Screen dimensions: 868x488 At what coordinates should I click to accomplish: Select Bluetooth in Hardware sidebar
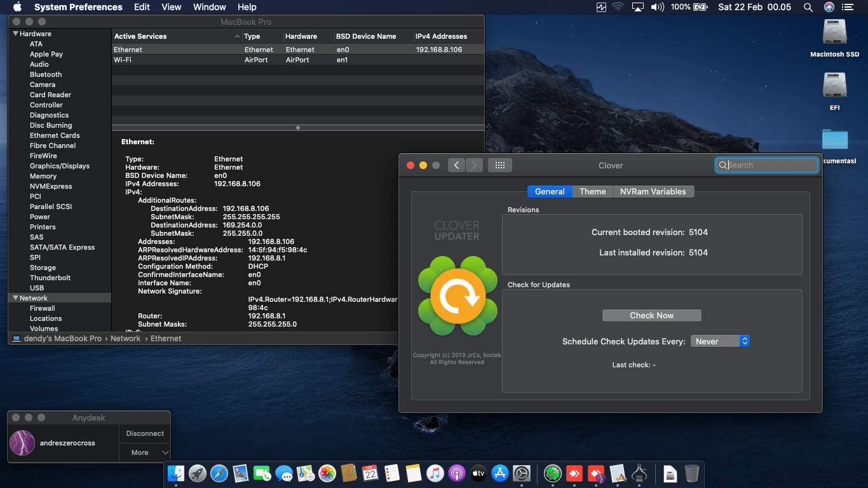[46, 74]
